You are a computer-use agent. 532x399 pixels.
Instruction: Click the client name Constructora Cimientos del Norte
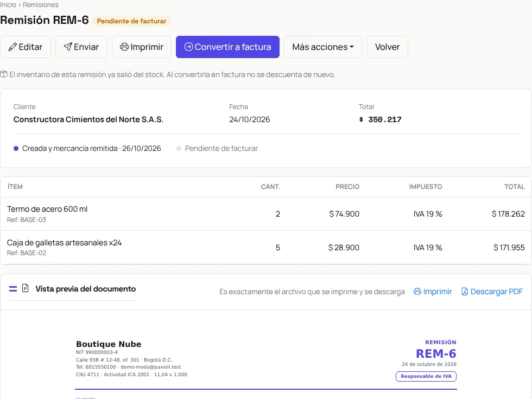click(88, 119)
